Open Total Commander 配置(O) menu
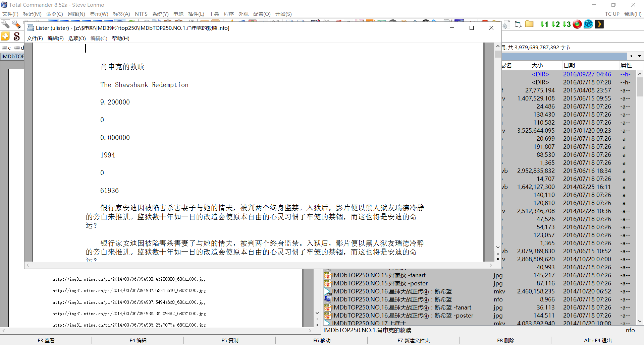Screen dimensions: 644x345 tap(262, 14)
